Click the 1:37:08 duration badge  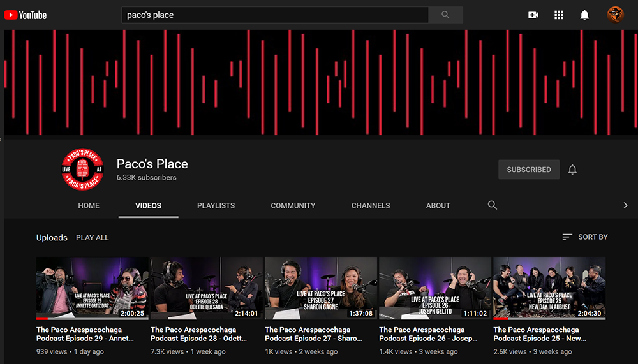(361, 313)
